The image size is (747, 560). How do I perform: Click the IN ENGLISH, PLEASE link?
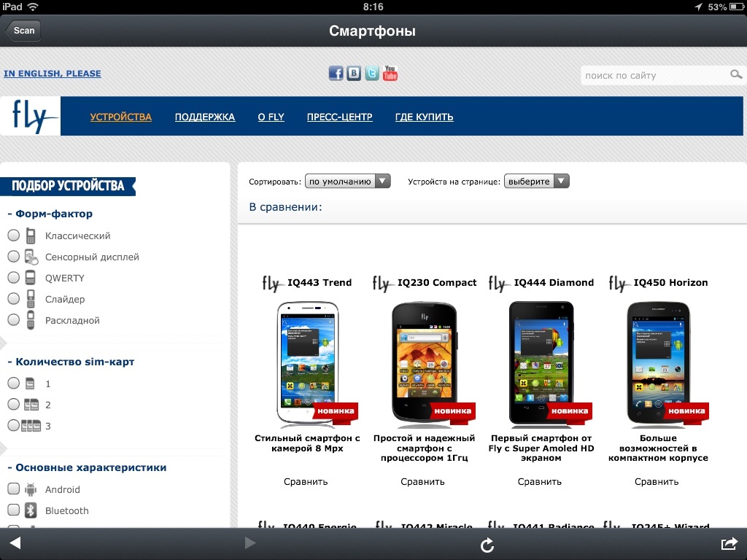pyautogui.click(x=53, y=74)
